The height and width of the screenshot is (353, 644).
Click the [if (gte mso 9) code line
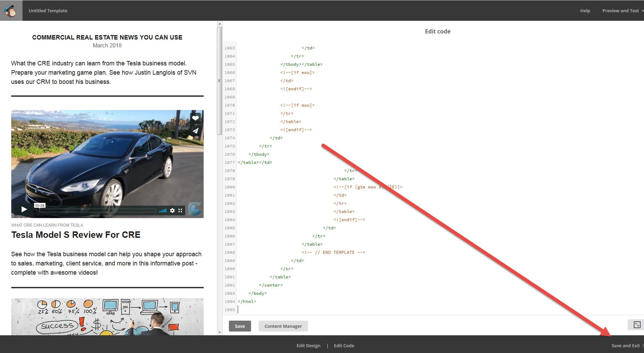(x=368, y=187)
